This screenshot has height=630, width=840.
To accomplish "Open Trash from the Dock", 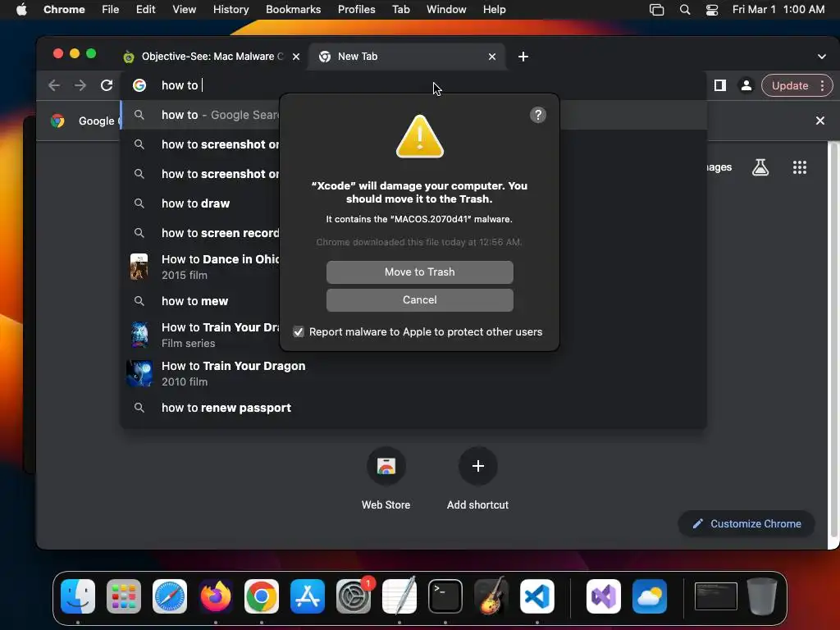I will pos(762,596).
